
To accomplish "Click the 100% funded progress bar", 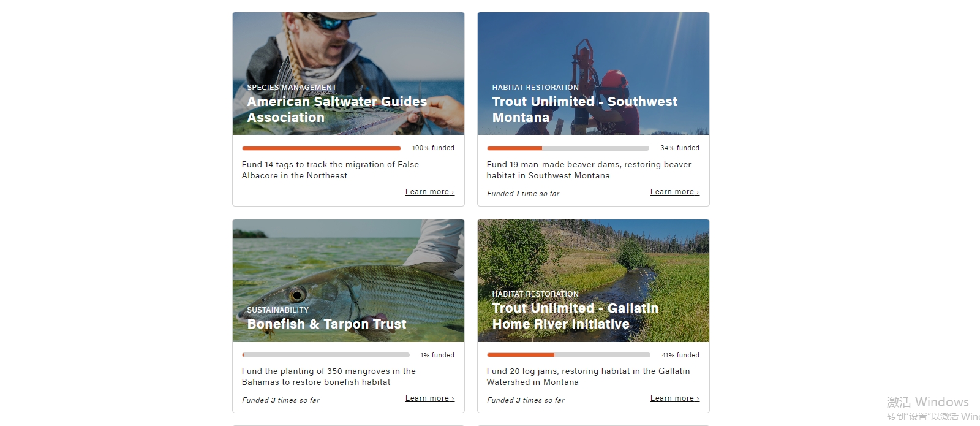I will (321, 148).
